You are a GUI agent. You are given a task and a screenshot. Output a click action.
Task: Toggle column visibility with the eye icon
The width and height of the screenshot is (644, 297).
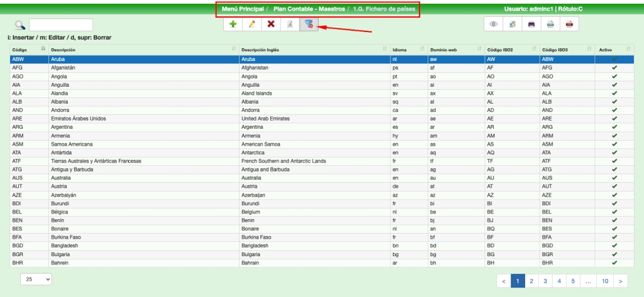[494, 24]
